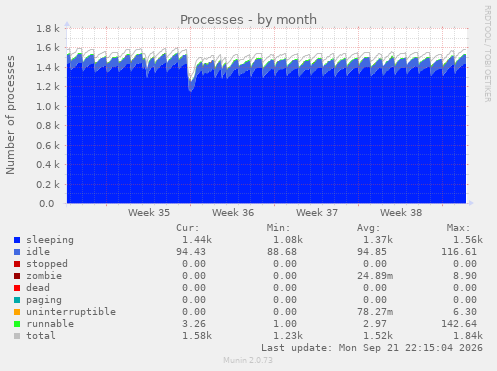
Task: Click total average value 1.52k
Action: 378,336
